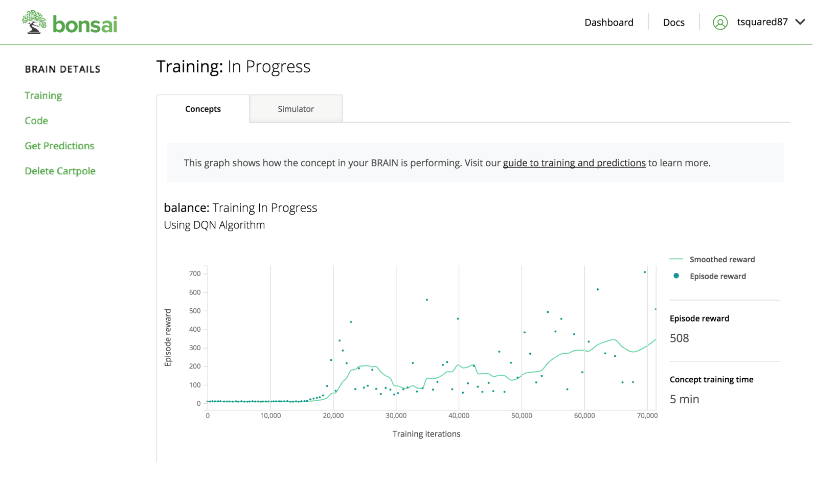
Task: Click the bonsai wordmark text
Action: click(x=85, y=24)
